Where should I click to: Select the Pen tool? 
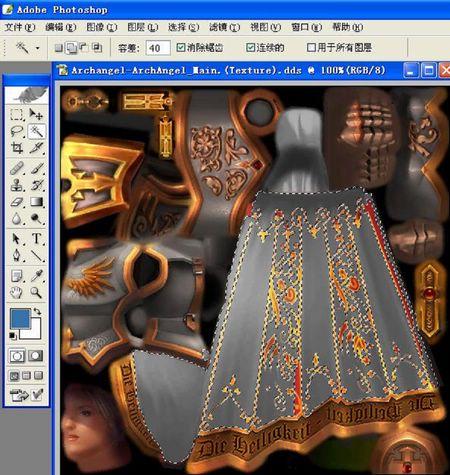tap(17, 256)
